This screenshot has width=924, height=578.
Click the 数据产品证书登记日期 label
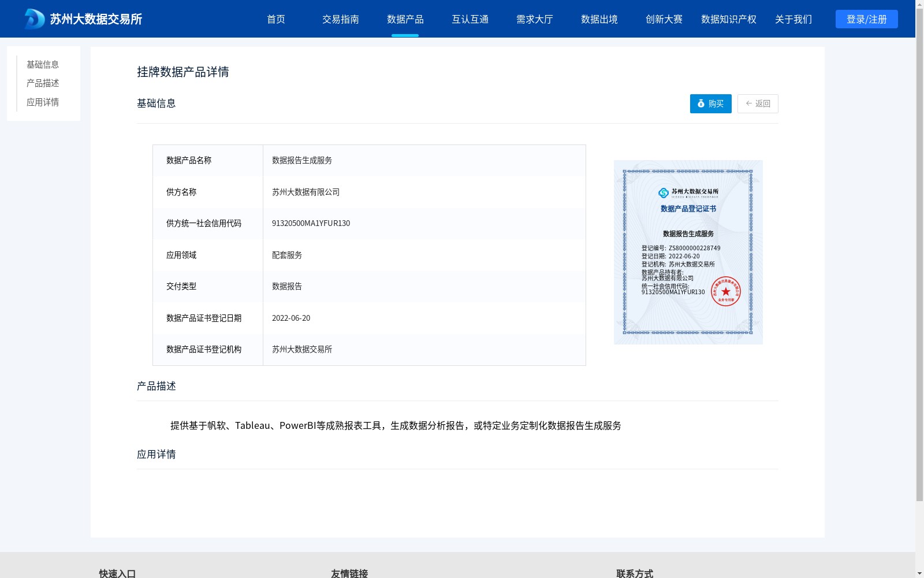point(204,318)
